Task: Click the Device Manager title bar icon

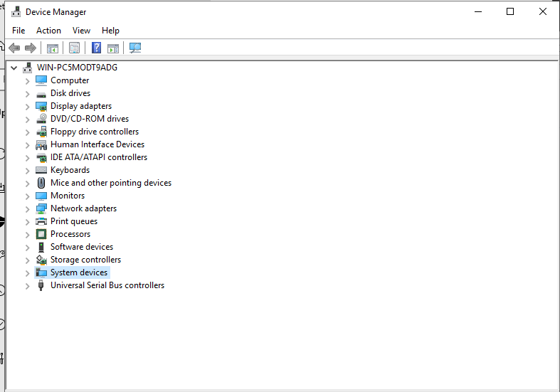Action: [16, 12]
